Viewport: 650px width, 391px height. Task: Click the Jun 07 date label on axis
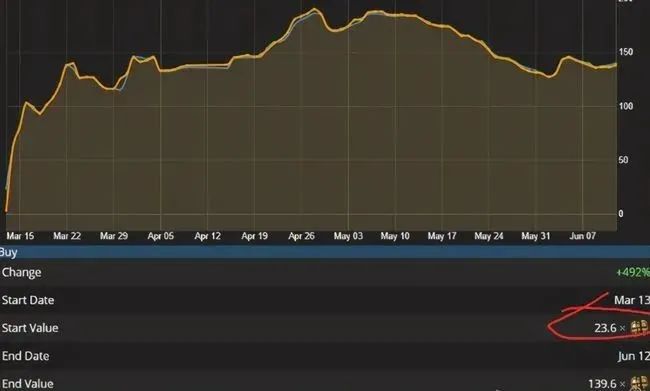[582, 236]
